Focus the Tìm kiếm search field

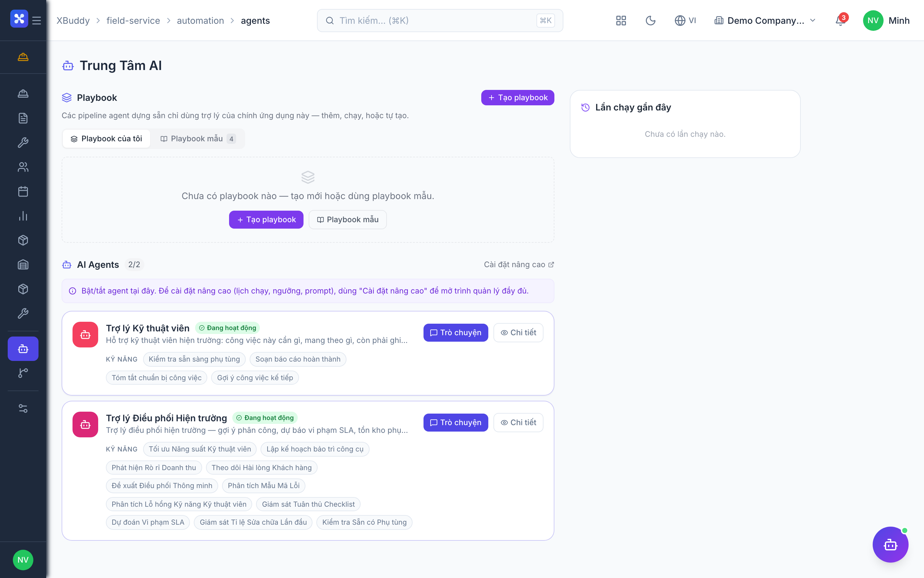[x=440, y=21]
